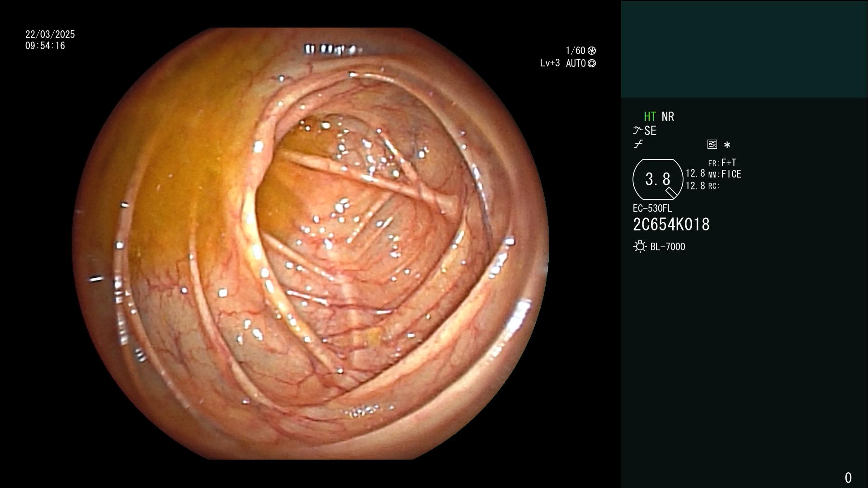The image size is (868, 488).
Task: Click the tone curve icon below SE
Action: pyautogui.click(x=638, y=144)
